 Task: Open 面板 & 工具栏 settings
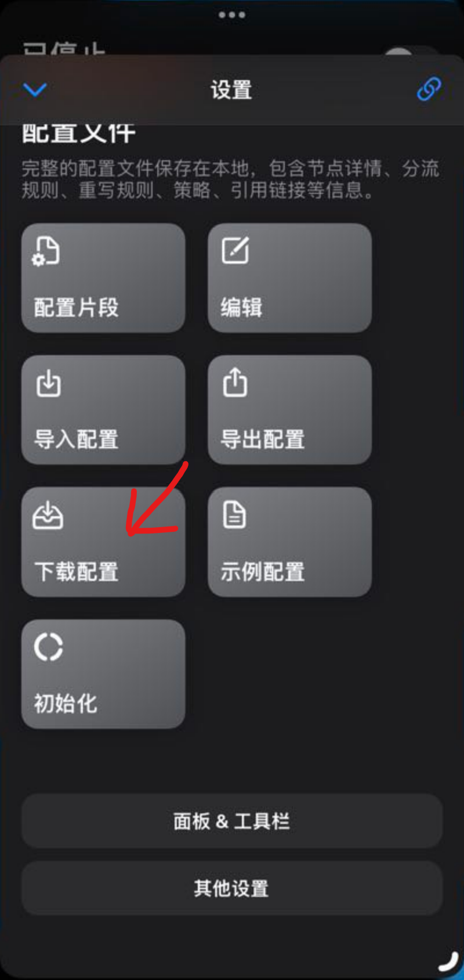click(x=232, y=821)
